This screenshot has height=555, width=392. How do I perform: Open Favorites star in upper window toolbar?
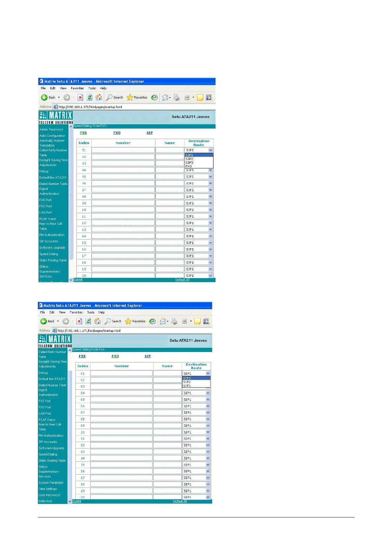tap(137, 98)
